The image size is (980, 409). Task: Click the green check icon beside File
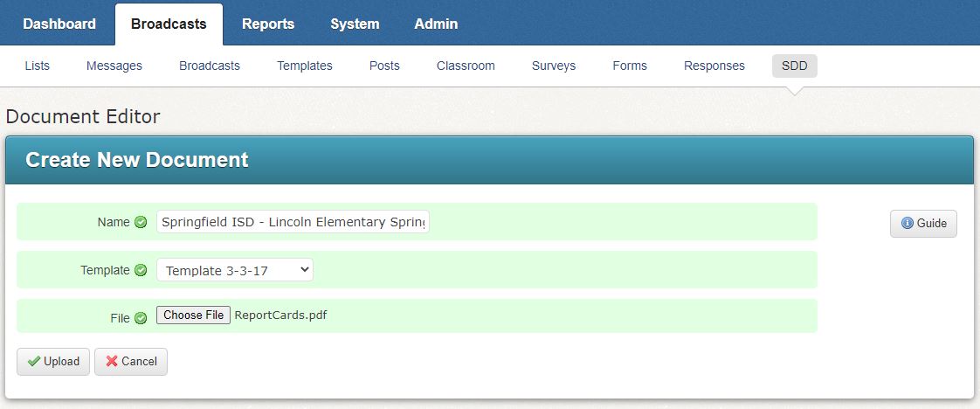point(141,318)
